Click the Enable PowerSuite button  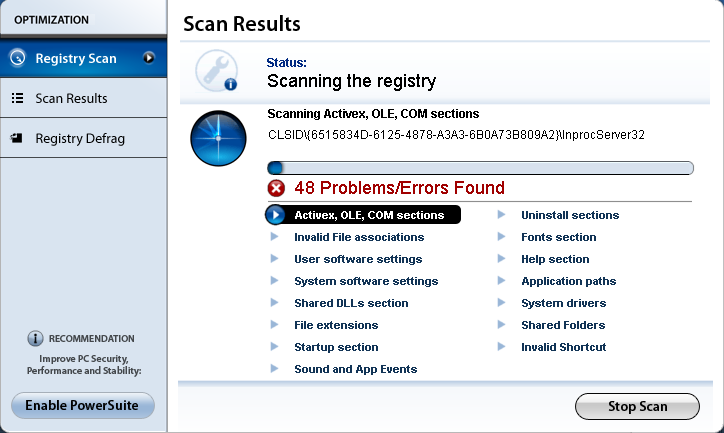[83, 405]
